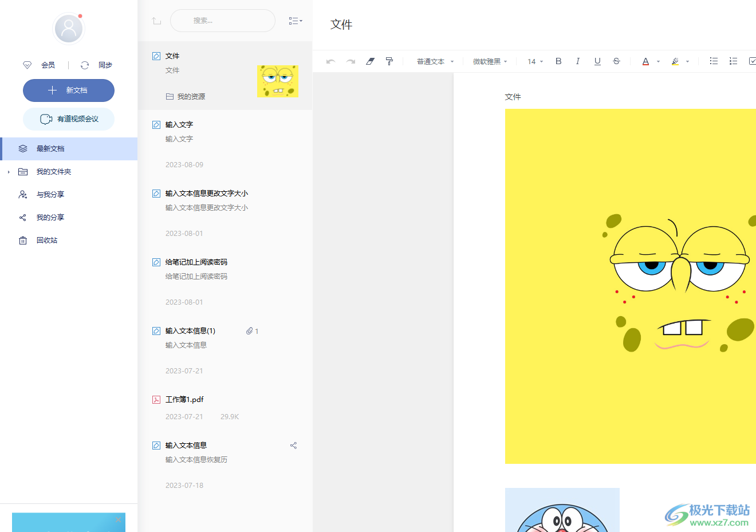Screen dimensions: 756x532
Task: Open the list view options dropdown
Action: [296, 21]
